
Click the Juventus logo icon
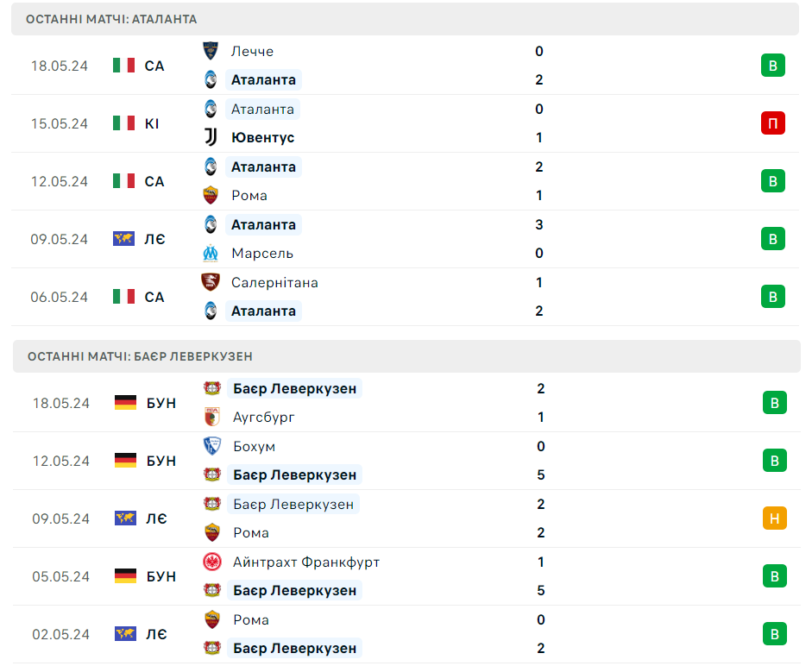pyautogui.click(x=211, y=137)
